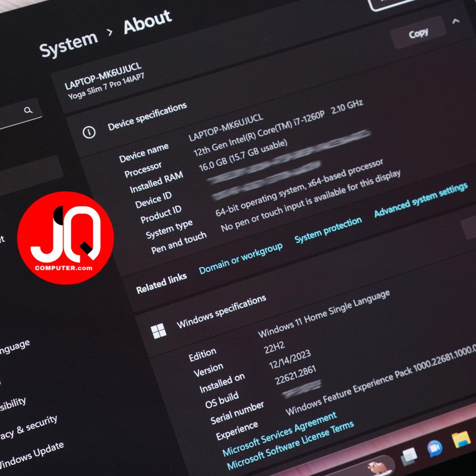The height and width of the screenshot is (476, 476).
Task: Open the System protection link
Action: pos(328,230)
